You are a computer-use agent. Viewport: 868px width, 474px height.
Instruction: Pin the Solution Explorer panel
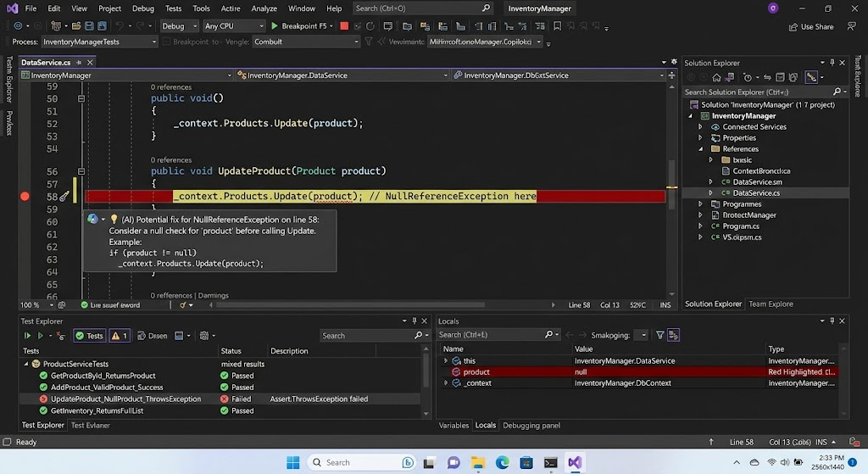pyautogui.click(x=832, y=63)
